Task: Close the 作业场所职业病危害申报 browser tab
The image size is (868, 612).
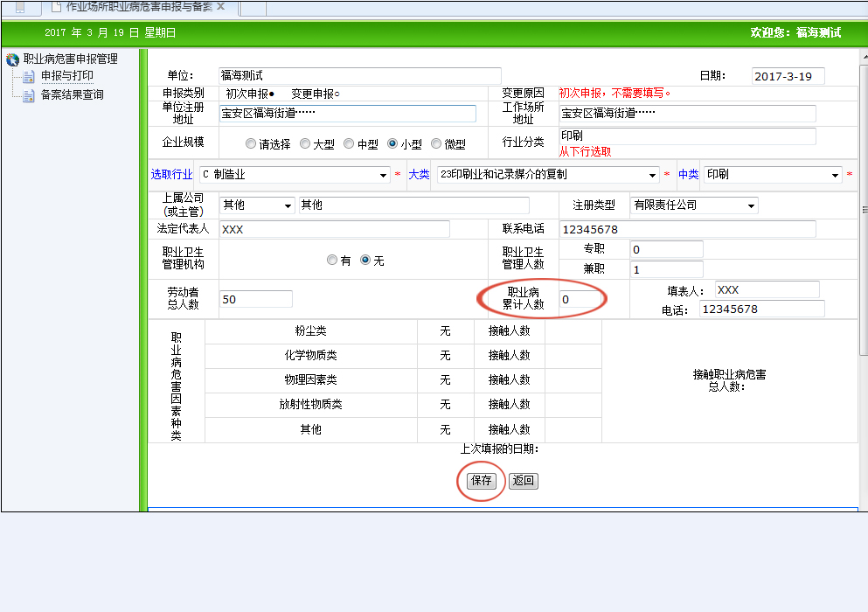Action: (x=221, y=6)
